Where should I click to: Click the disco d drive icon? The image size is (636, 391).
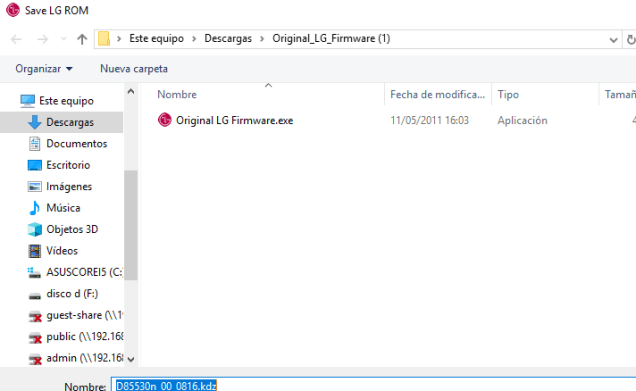[34, 296]
